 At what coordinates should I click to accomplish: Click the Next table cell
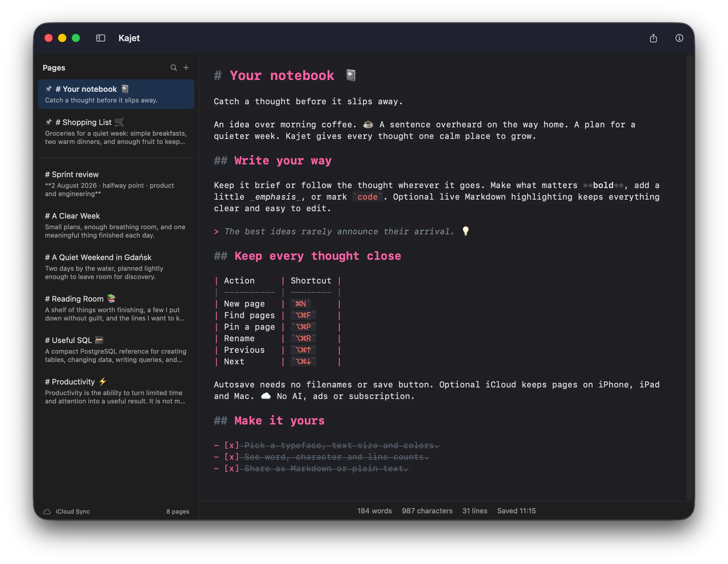tap(234, 361)
